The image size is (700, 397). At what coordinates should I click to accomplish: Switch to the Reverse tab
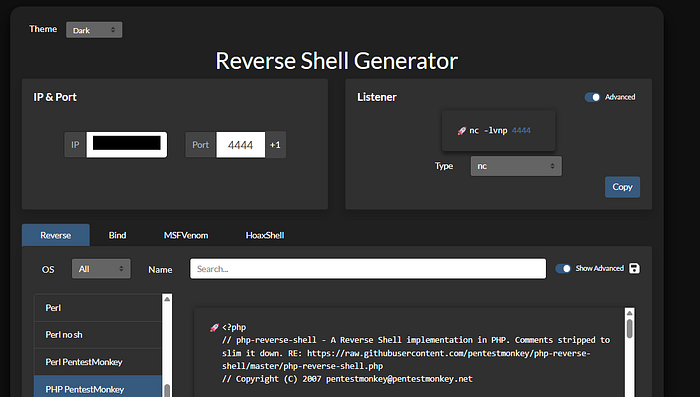click(56, 235)
